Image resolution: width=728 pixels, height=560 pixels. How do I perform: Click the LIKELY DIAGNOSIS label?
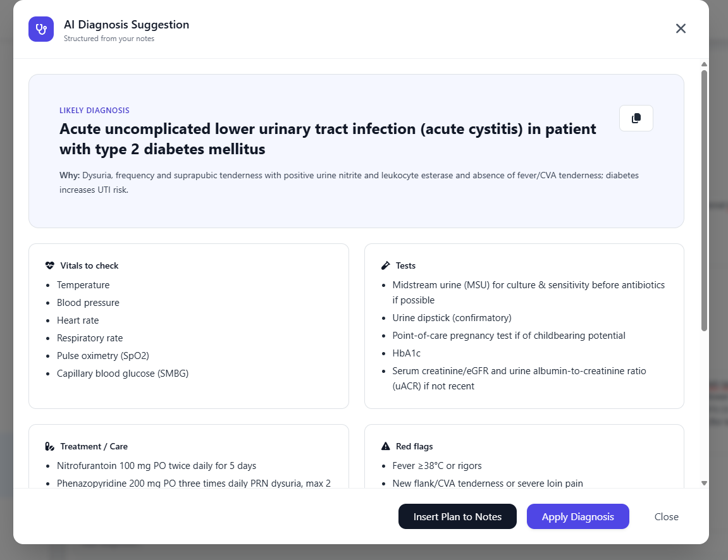[x=94, y=110]
